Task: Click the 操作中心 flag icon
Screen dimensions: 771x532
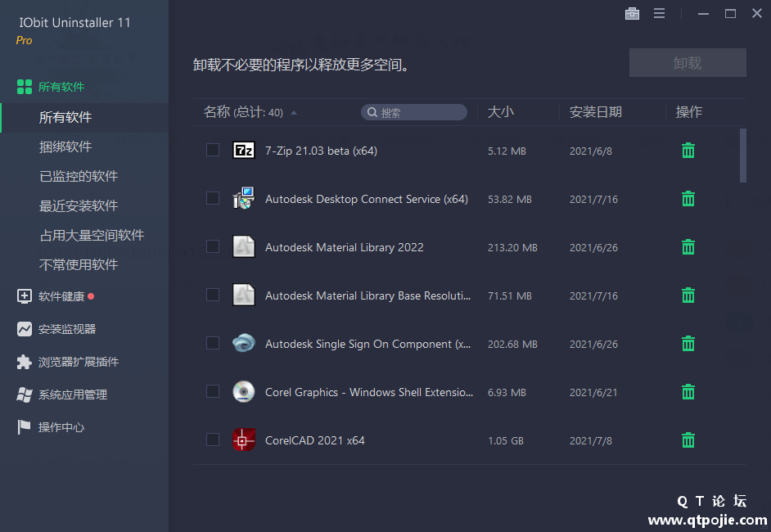Action: pos(24,427)
